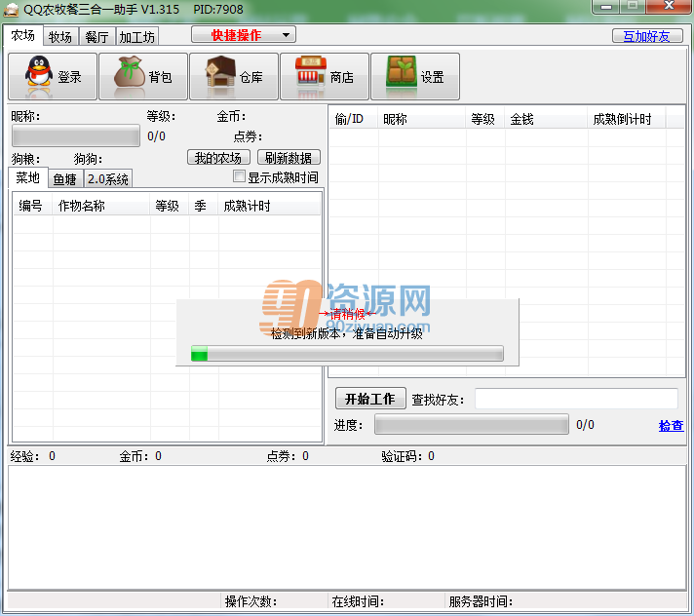Switch to the 加工坊 tab
Image resolution: width=694 pixels, height=616 pixels.
137,37
